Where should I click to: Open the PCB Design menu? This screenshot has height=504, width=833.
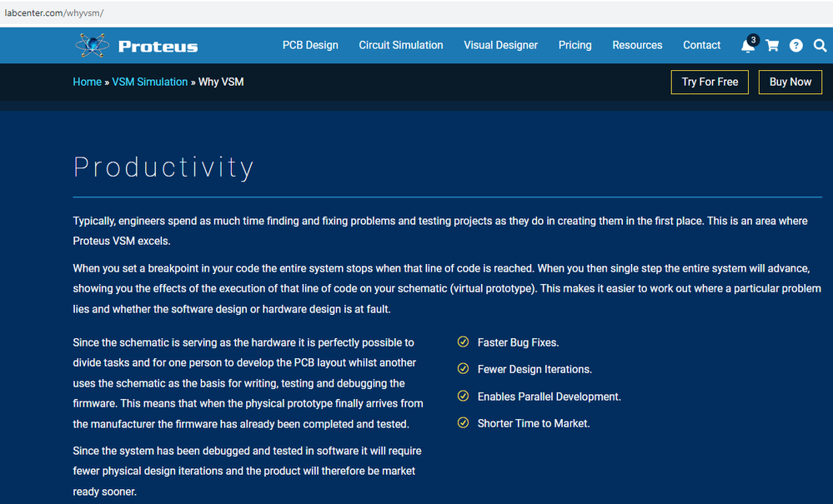click(310, 45)
